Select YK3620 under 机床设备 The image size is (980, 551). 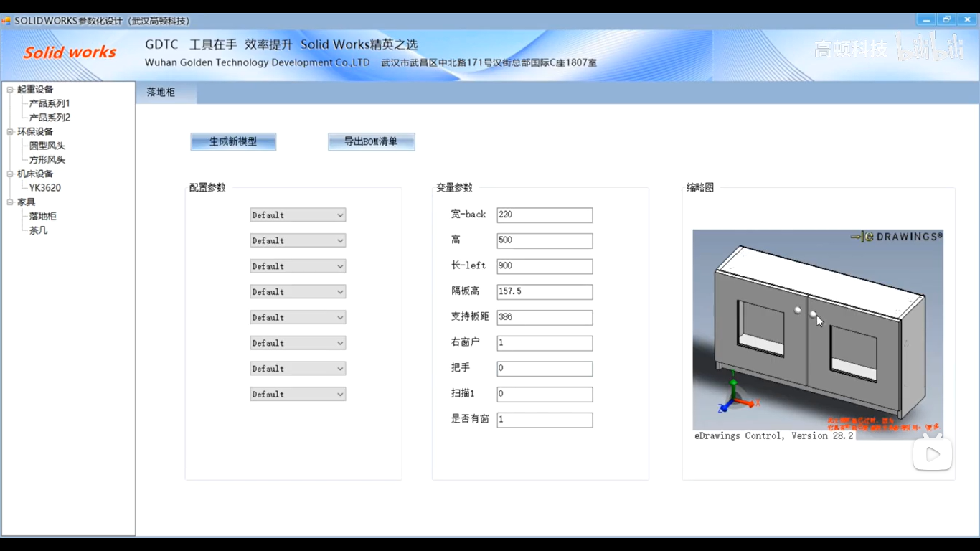point(44,187)
